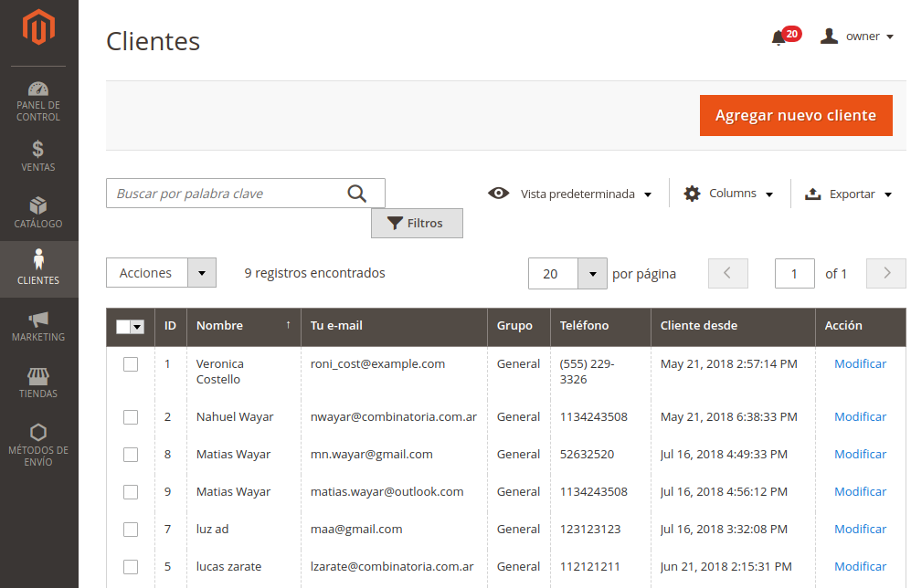Expand the Columns dropdown

(x=769, y=194)
